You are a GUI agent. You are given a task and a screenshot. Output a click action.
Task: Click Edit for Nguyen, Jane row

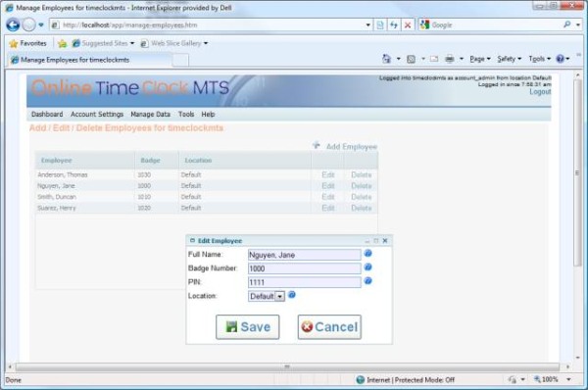[x=328, y=186]
